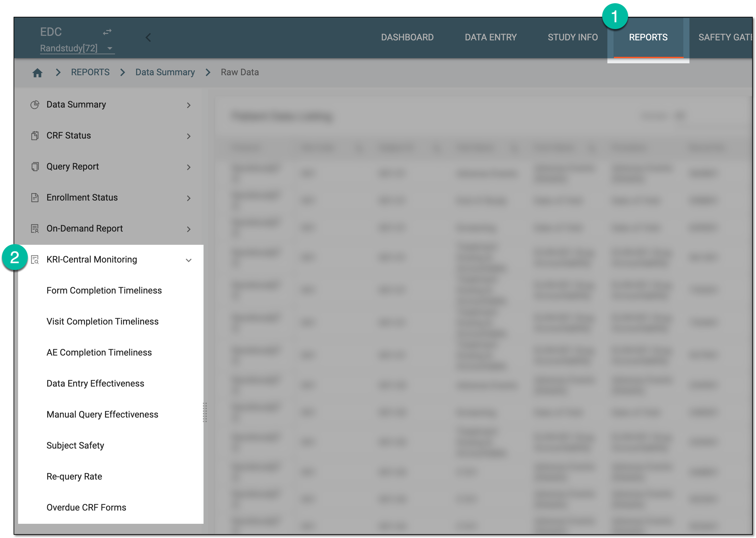Image resolution: width=756 pixels, height=538 pixels.
Task: Open the SAFETY GATE tab
Action: (x=725, y=37)
